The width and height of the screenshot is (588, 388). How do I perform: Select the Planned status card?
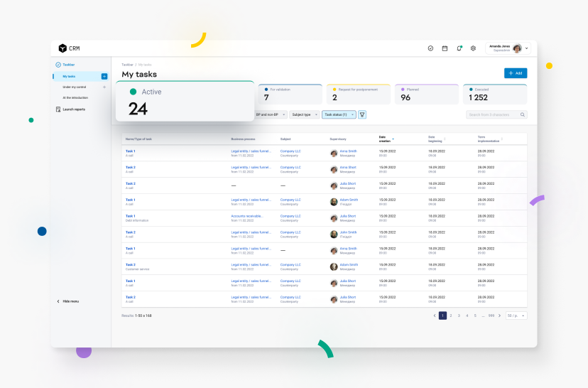[x=427, y=95]
